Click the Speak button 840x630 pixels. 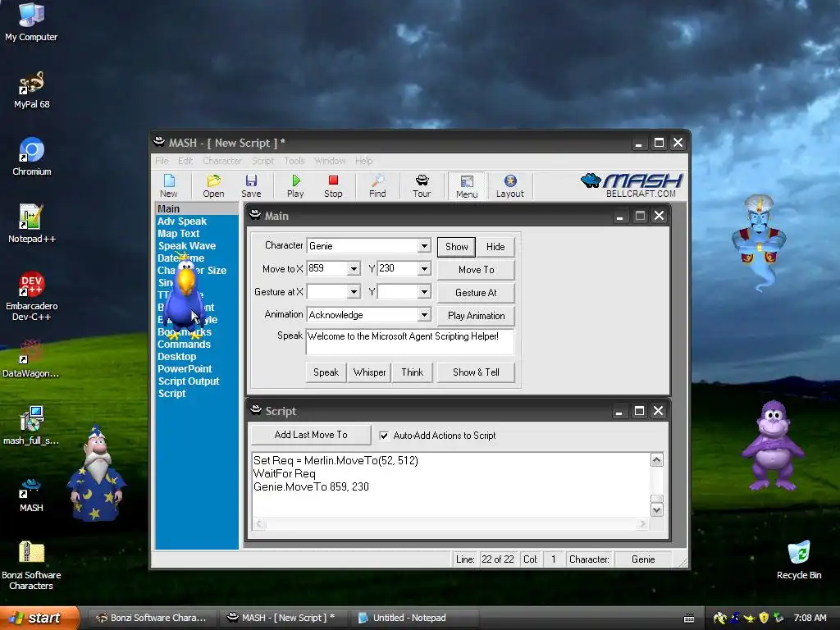(326, 372)
